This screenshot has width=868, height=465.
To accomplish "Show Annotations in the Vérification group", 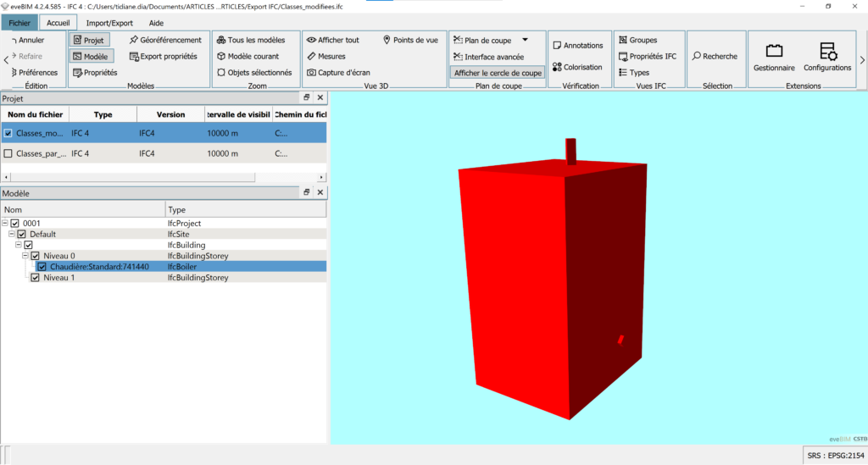I will [x=557, y=46].
